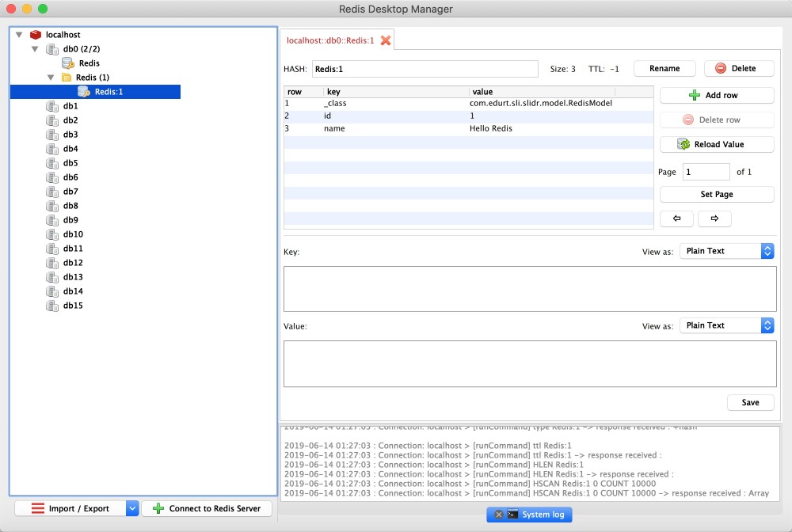Image resolution: width=792 pixels, height=532 pixels.
Task: Open the Value View as dropdown
Action: [x=727, y=325]
